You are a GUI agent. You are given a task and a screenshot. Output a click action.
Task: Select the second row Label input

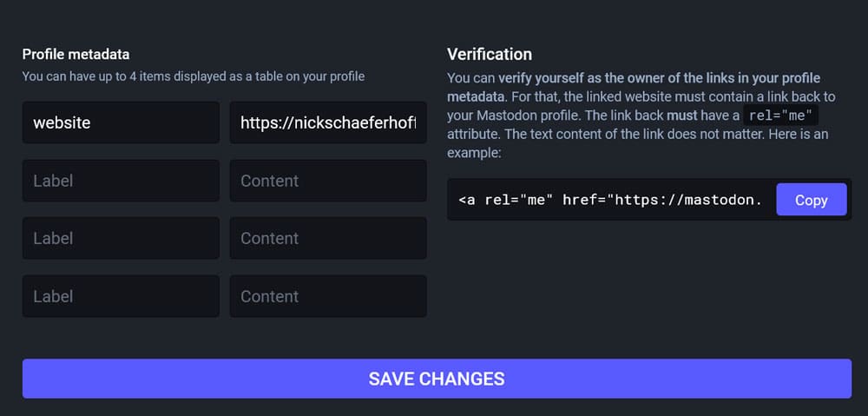tap(121, 181)
